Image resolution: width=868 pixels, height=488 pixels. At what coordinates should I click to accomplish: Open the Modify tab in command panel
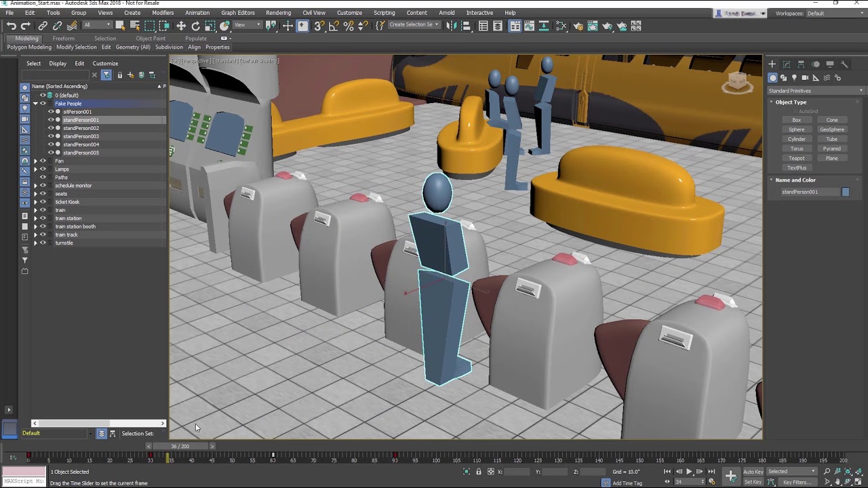pos(787,64)
